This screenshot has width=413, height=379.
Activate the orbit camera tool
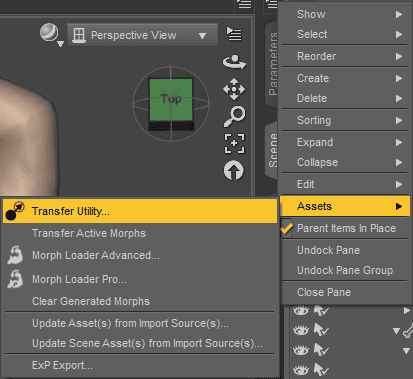[234, 62]
